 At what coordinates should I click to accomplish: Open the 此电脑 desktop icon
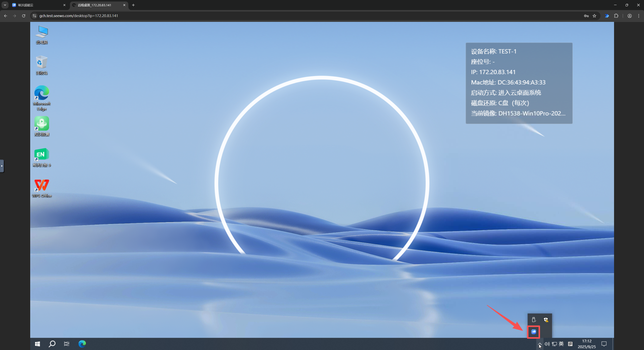(x=42, y=34)
